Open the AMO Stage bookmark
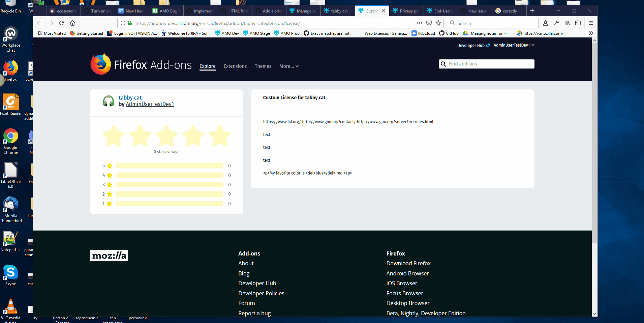Screen dimensions: 644x323 [256, 33]
